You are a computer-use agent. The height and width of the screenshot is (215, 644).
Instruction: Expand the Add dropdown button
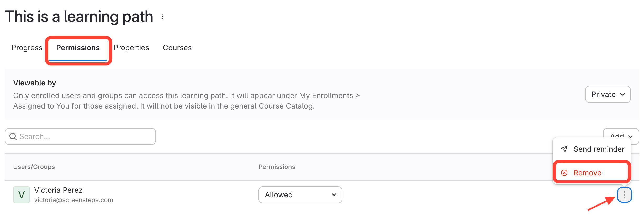[x=621, y=134]
